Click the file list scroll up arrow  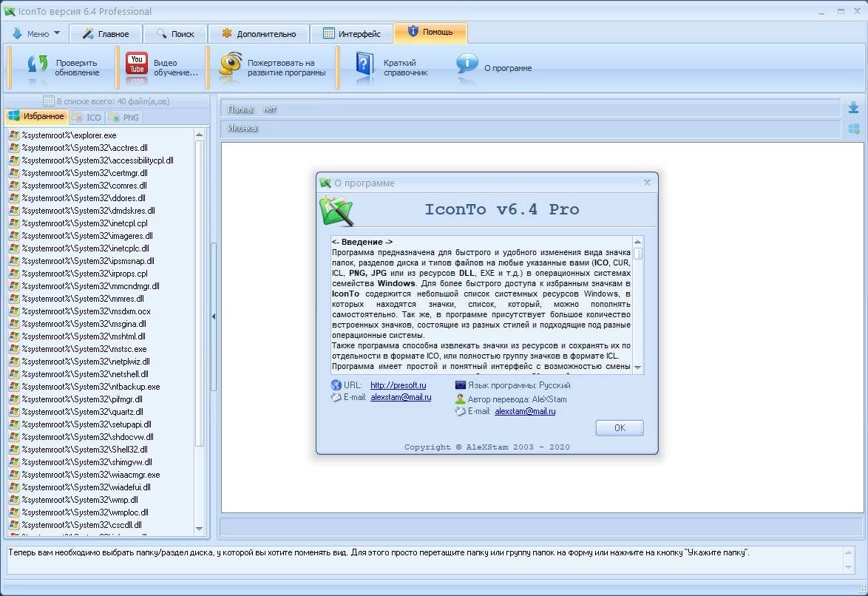pyautogui.click(x=200, y=135)
